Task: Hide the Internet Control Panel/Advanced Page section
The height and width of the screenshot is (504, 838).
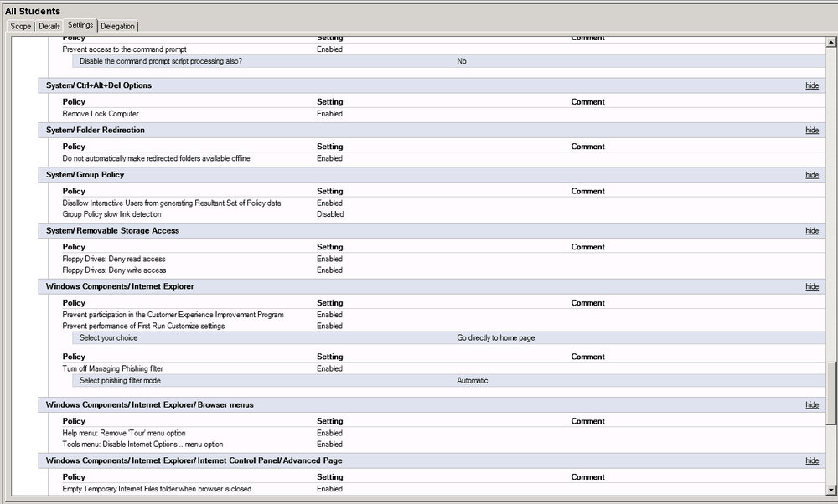Action: click(x=812, y=460)
